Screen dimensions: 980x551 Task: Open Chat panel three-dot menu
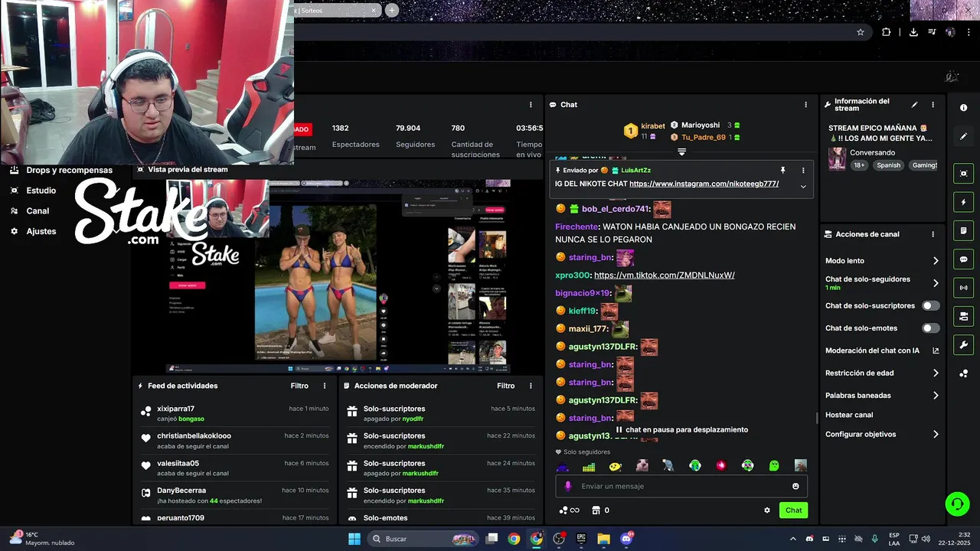pos(805,105)
